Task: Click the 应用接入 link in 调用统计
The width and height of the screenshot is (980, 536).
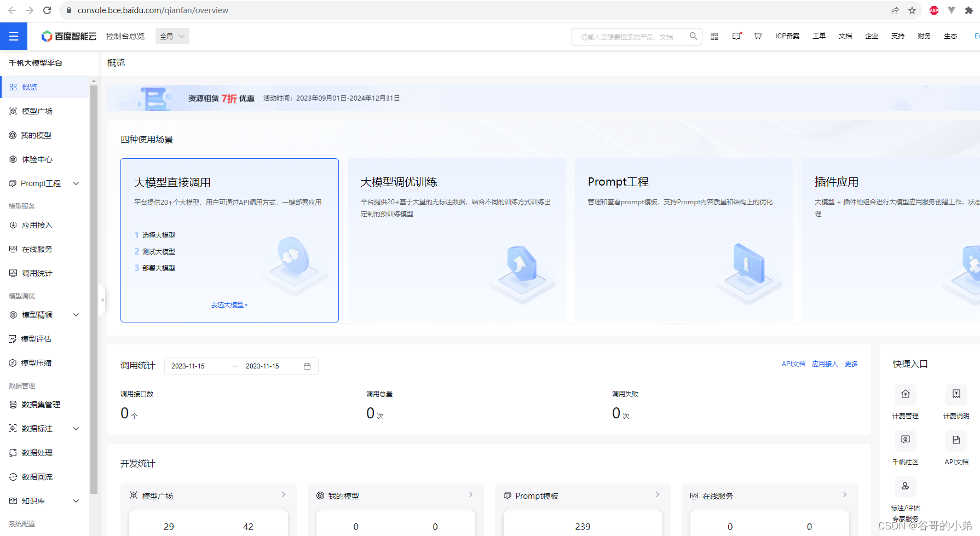Action: pos(825,364)
